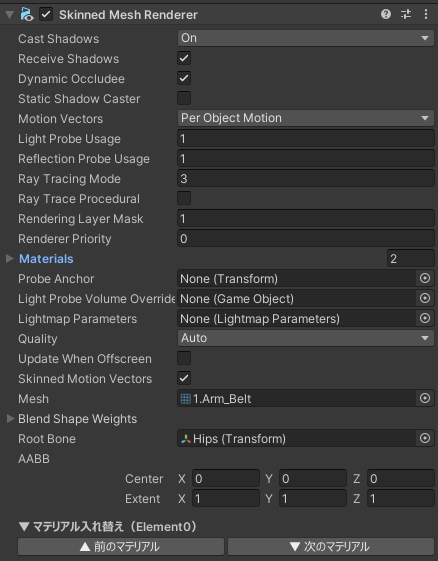The image size is (438, 561).
Task: Click the Renderer Priority input field
Action: (306, 239)
